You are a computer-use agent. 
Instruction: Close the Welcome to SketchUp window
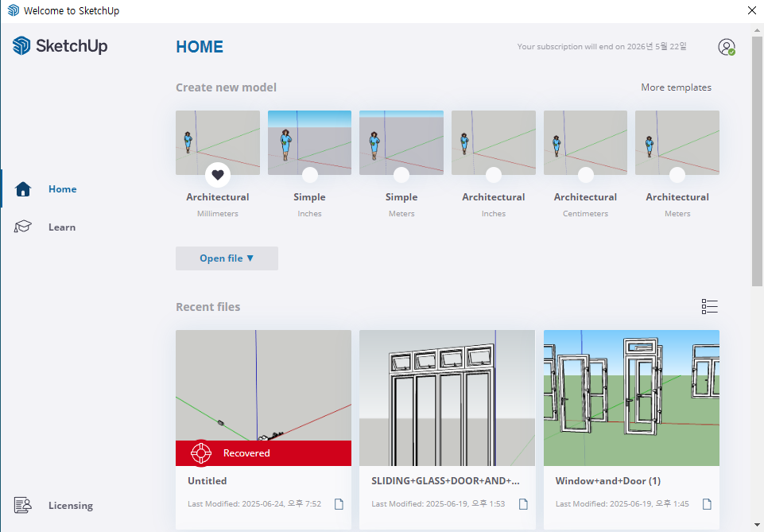coord(752,10)
